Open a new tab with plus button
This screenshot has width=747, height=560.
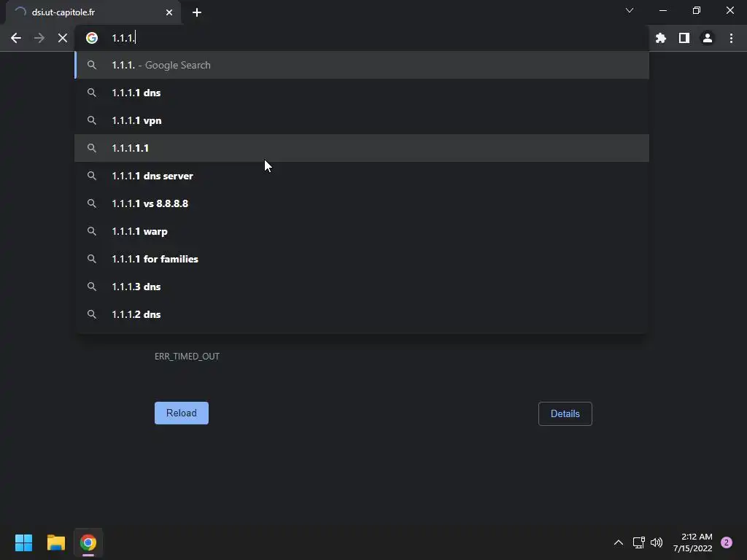tap(197, 12)
